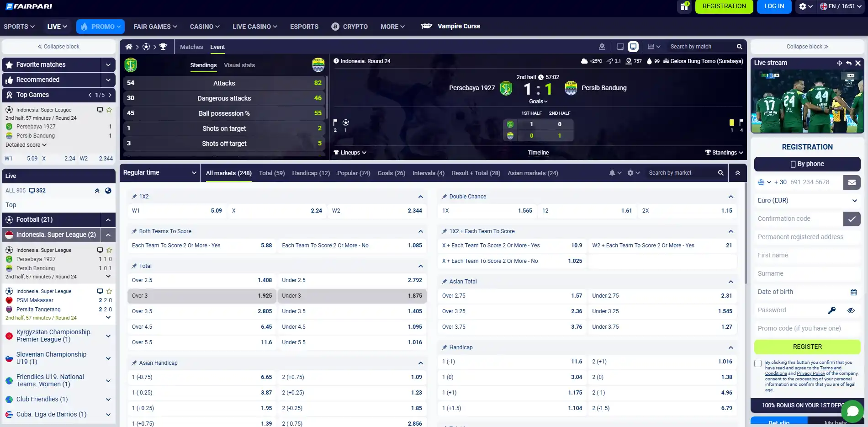The height and width of the screenshot is (427, 868).
Task: Open the phone country code dropdown
Action: point(764,182)
